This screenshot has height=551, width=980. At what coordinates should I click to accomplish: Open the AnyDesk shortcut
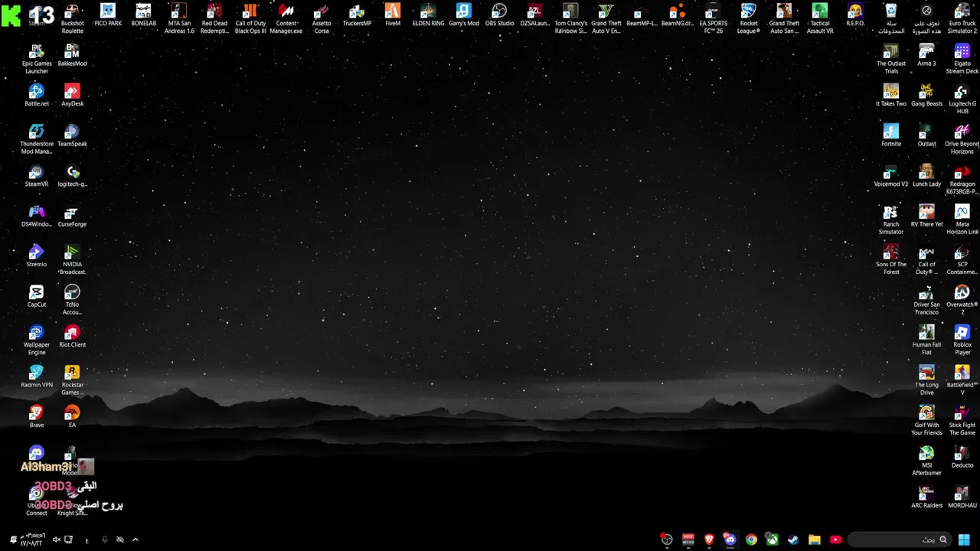tap(72, 95)
